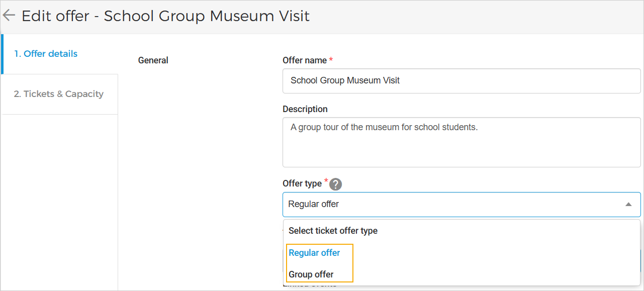
Task: Click the Regular offer selection box
Action: 452,204
